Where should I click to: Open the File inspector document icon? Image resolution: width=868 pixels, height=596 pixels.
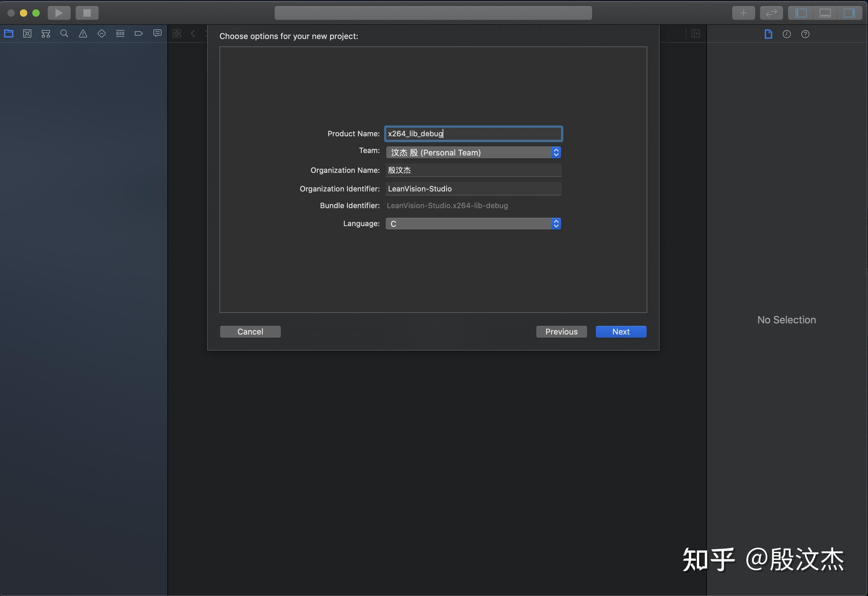coord(768,34)
